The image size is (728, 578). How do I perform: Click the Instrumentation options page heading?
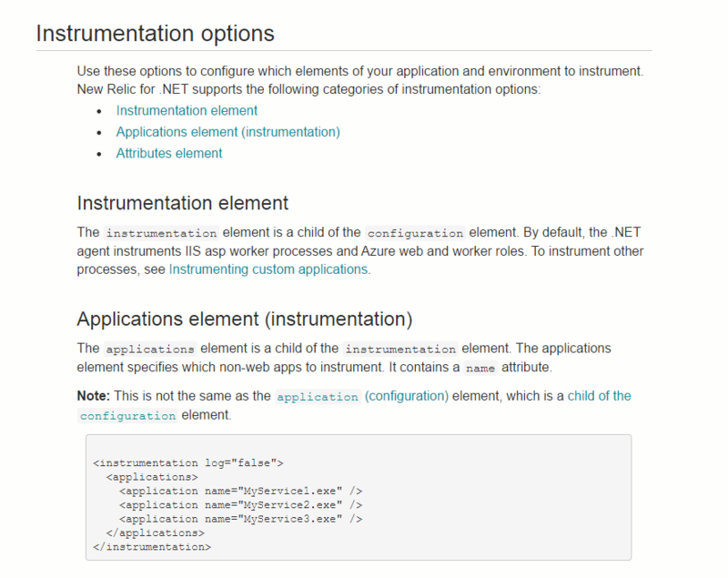click(x=155, y=34)
